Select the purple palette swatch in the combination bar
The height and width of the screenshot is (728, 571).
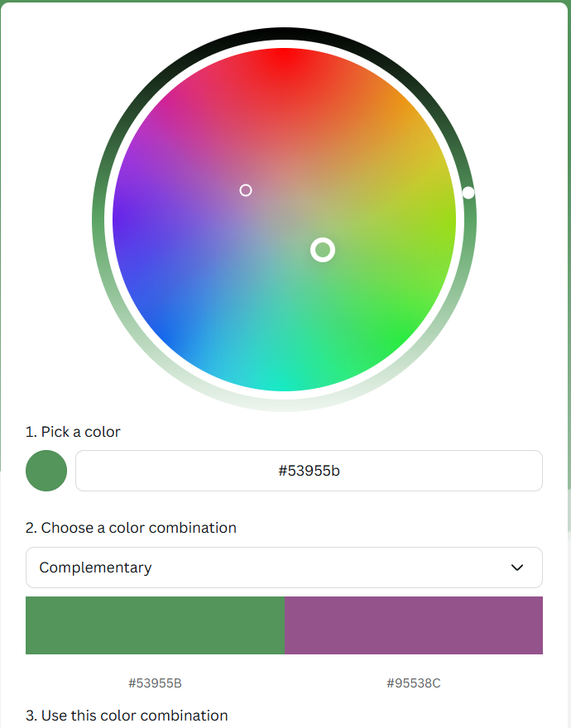coord(414,625)
